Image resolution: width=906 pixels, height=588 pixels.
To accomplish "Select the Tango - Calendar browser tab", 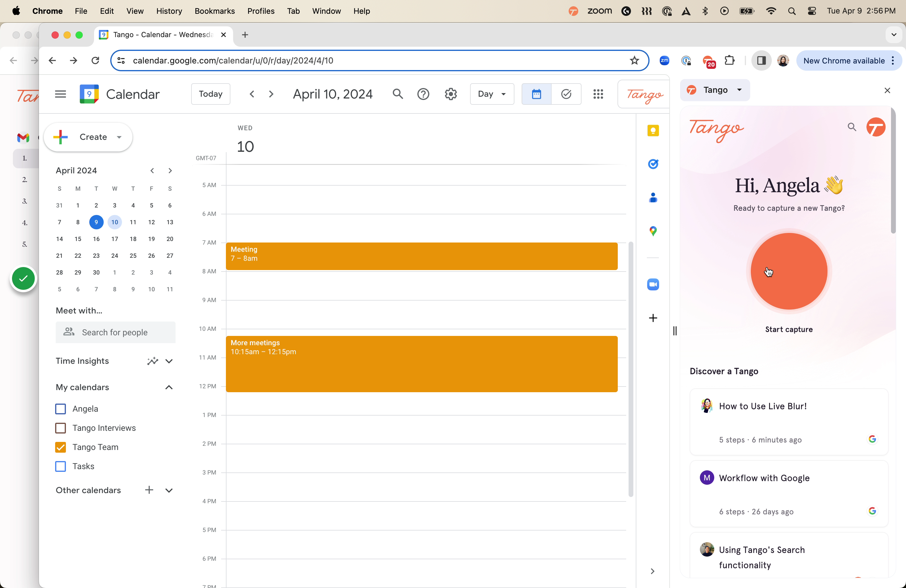I will click(x=163, y=35).
